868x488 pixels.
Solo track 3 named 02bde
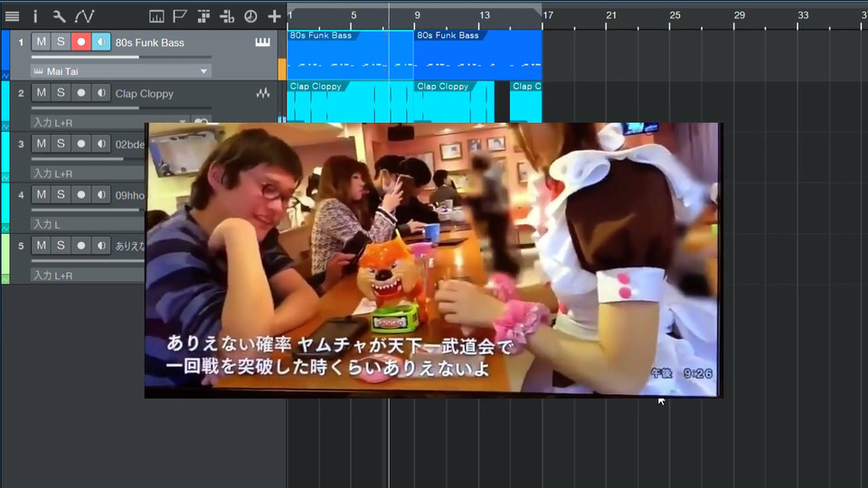click(x=61, y=144)
